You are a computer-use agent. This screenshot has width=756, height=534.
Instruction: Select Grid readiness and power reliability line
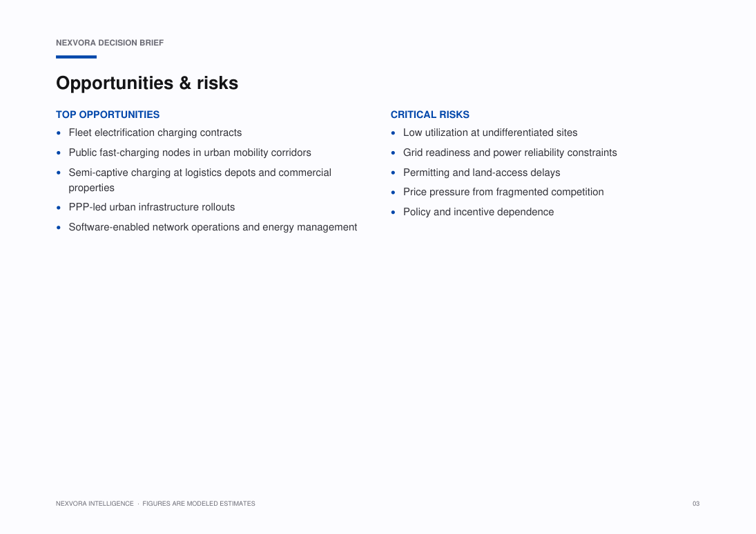pos(510,152)
